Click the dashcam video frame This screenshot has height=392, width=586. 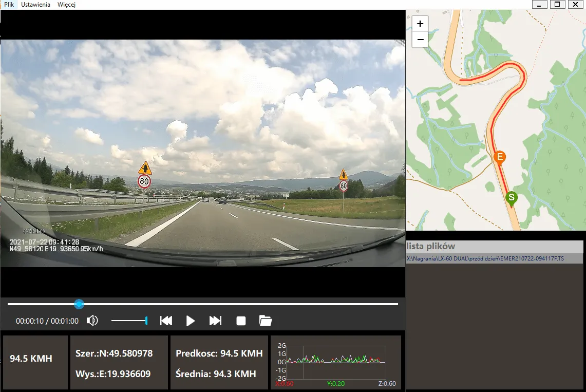point(202,153)
